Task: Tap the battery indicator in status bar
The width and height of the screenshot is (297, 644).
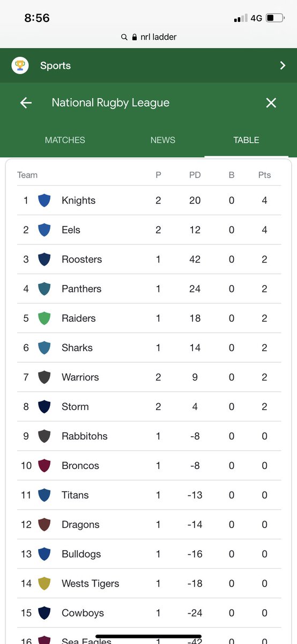Action: (276, 18)
